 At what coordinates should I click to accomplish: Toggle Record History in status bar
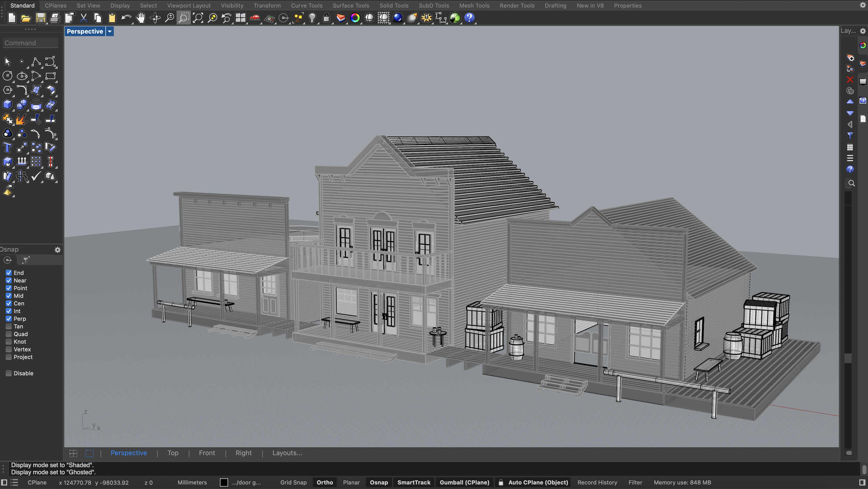597,482
